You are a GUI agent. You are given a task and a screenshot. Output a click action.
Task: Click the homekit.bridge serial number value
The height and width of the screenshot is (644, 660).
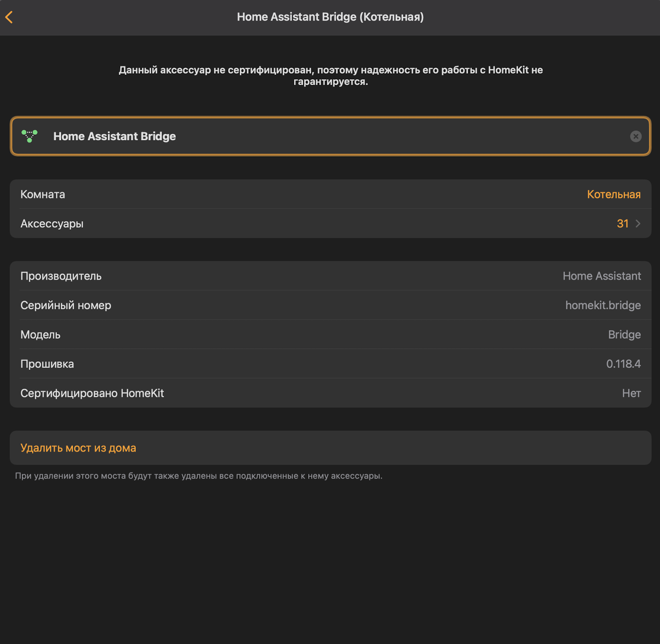[603, 305]
